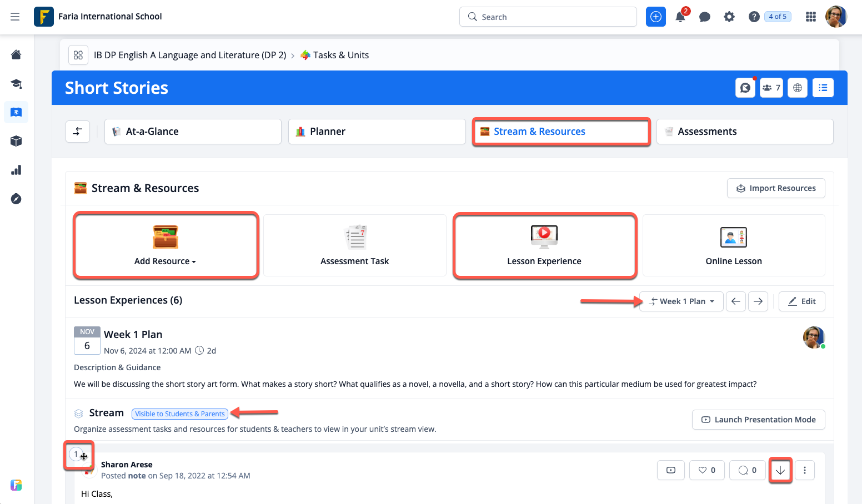Click the blue quick add plus icon
The height and width of the screenshot is (504, 862).
click(655, 17)
